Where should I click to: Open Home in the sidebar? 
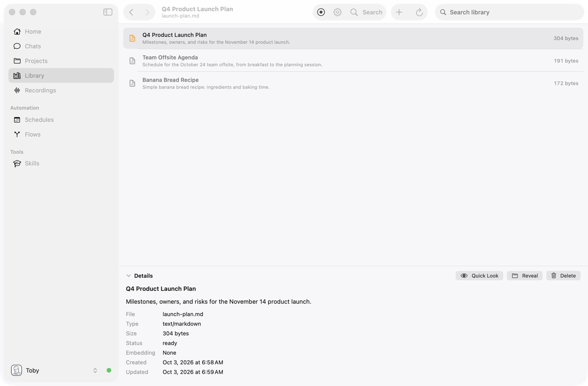[61, 31]
